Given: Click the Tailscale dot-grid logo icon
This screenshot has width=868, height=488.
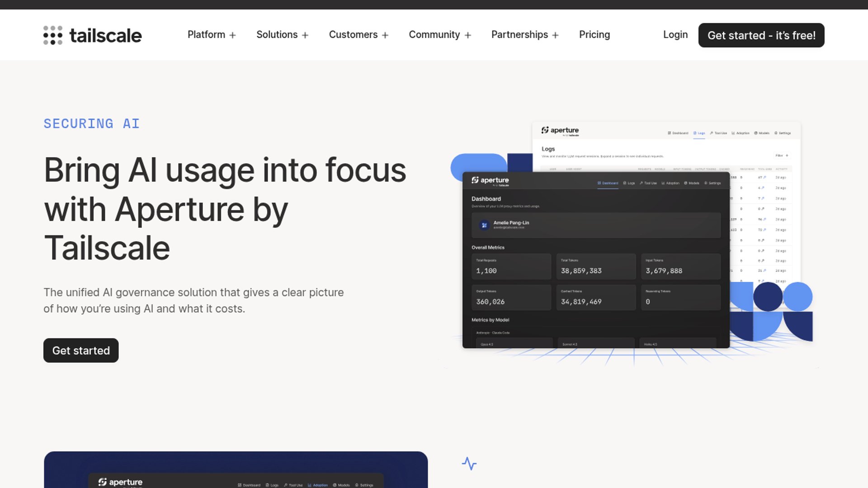Looking at the screenshot, I should (53, 35).
